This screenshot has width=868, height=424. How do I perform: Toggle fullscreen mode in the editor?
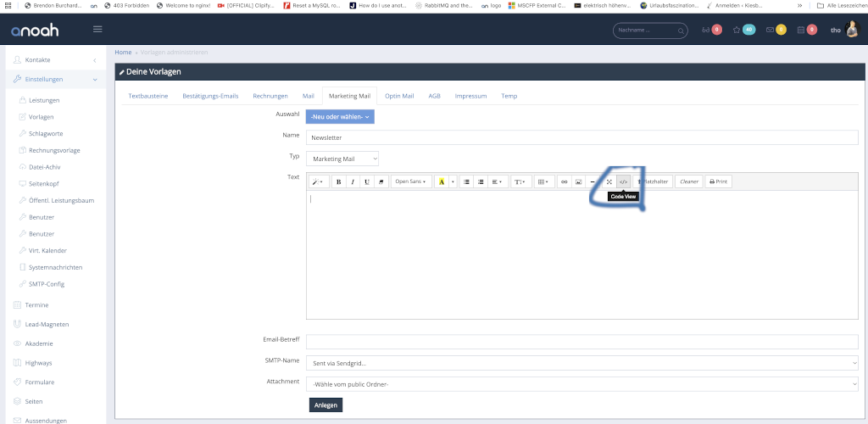609,181
